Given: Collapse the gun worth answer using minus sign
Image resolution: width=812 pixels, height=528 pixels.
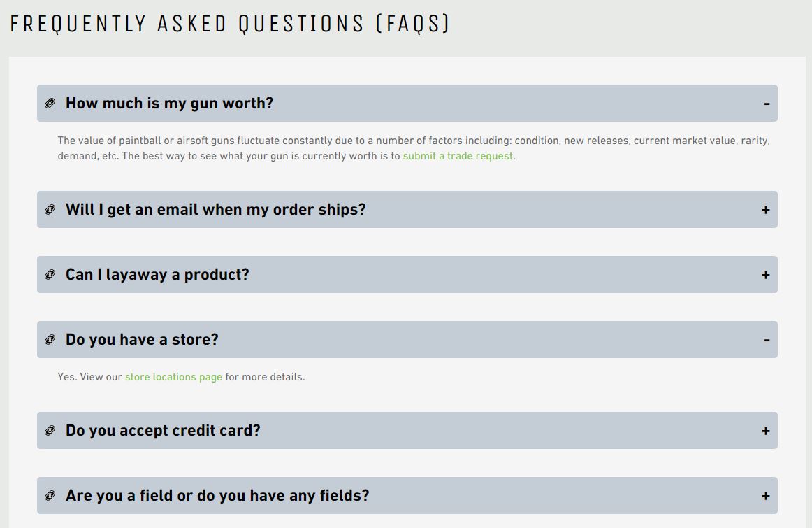Looking at the screenshot, I should (x=767, y=104).
